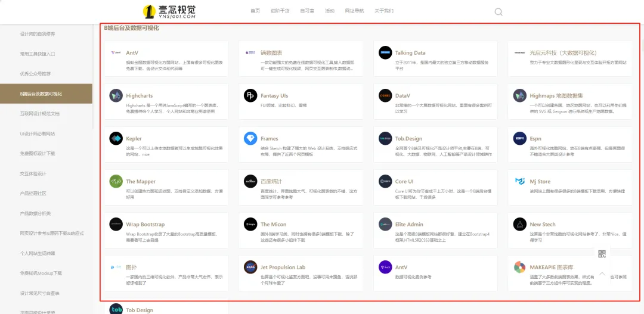Click the DataV logo icon
This screenshot has width=644, height=314.
click(385, 96)
